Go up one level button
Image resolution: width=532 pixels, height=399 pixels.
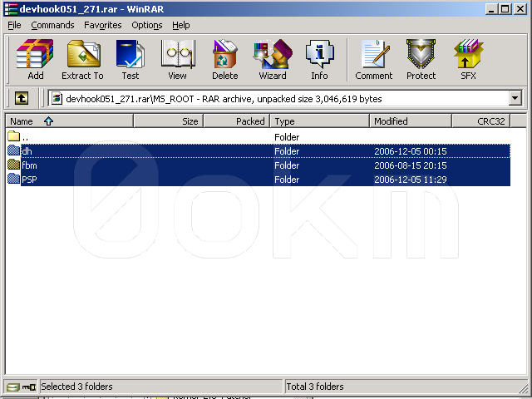(x=22, y=98)
